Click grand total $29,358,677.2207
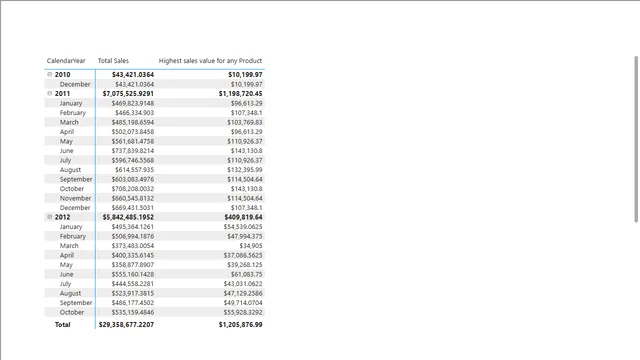Viewport: 640px width, 360px height. 127,324
